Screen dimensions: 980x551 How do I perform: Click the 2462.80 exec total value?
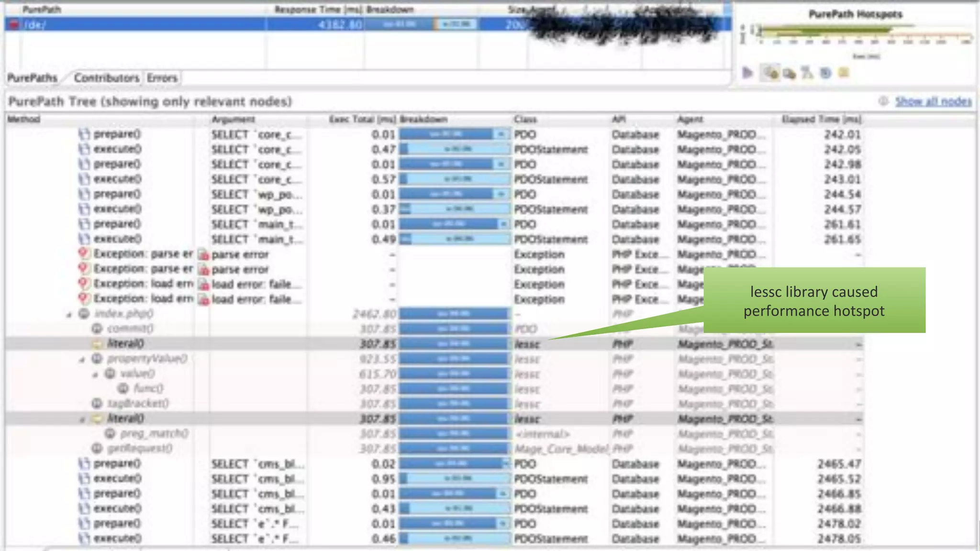(374, 314)
